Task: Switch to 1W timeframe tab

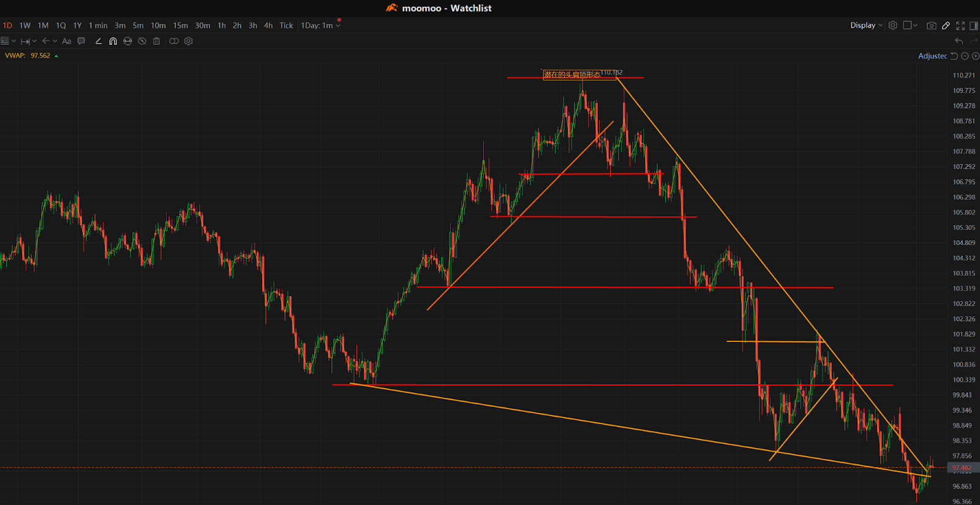Action: pyautogui.click(x=24, y=26)
